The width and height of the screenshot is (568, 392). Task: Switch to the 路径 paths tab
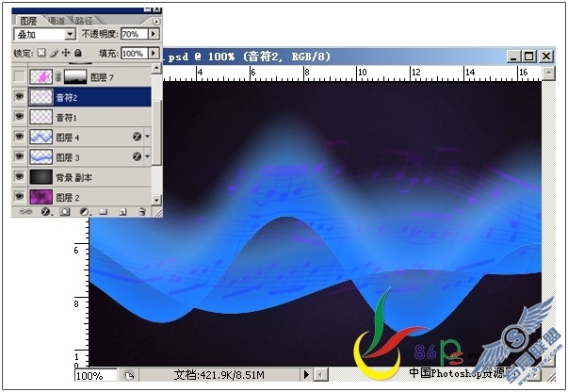[84, 21]
